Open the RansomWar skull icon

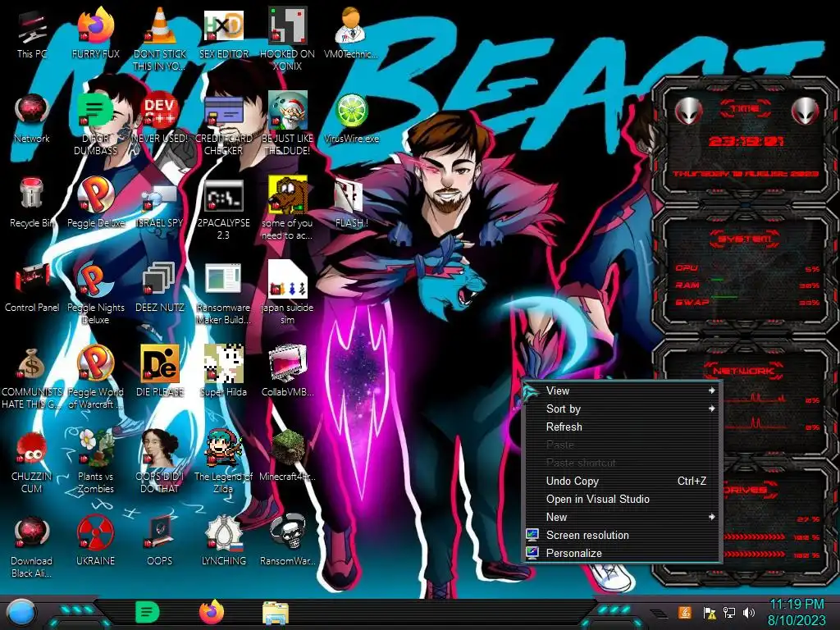[x=288, y=540]
